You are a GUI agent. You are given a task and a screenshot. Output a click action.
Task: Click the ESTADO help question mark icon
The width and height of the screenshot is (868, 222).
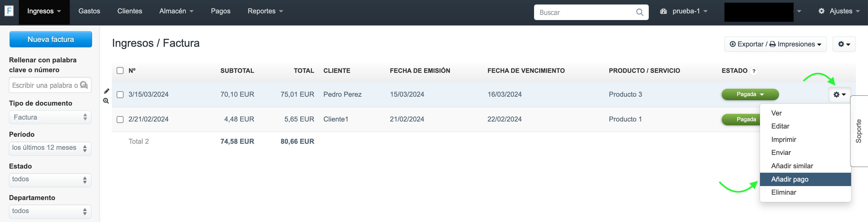coord(754,71)
